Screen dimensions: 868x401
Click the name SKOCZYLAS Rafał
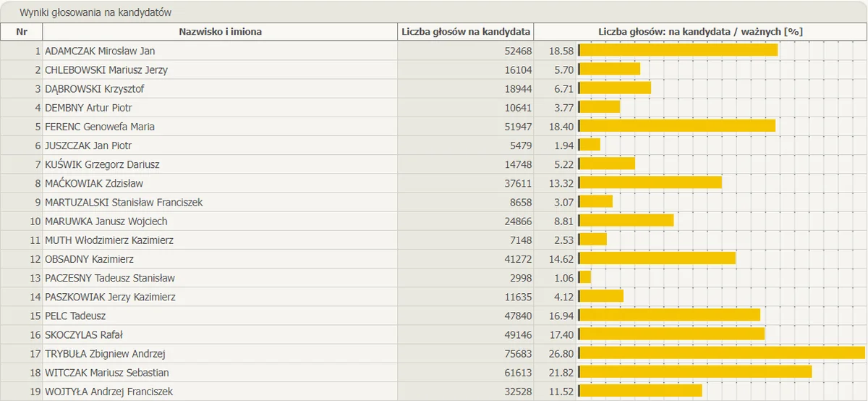pyautogui.click(x=84, y=335)
